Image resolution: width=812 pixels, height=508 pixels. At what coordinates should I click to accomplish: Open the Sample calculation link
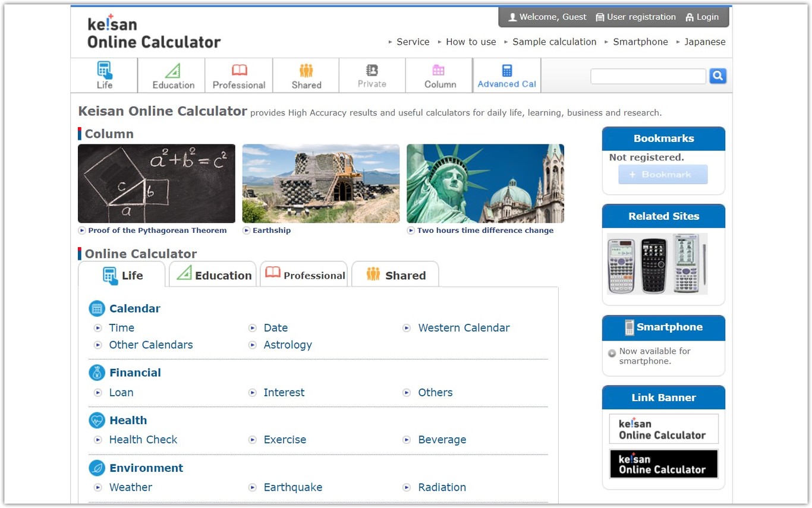(555, 42)
